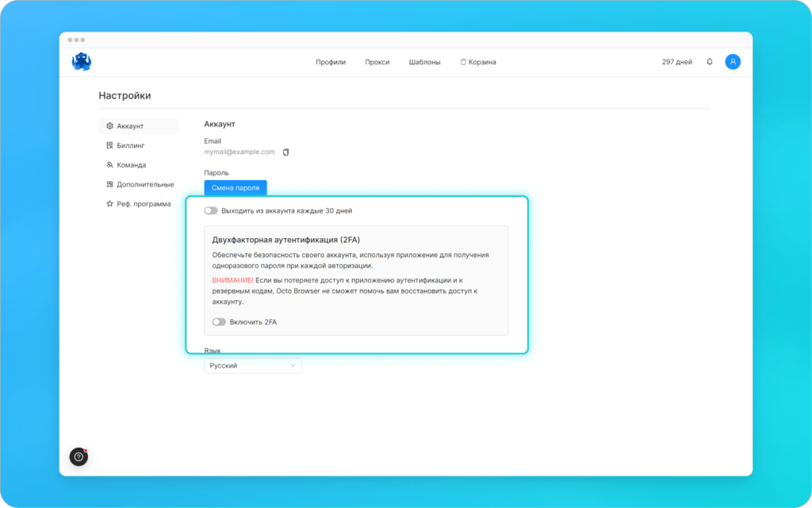Open the Корзина tab
The height and width of the screenshot is (508, 812).
coord(478,62)
